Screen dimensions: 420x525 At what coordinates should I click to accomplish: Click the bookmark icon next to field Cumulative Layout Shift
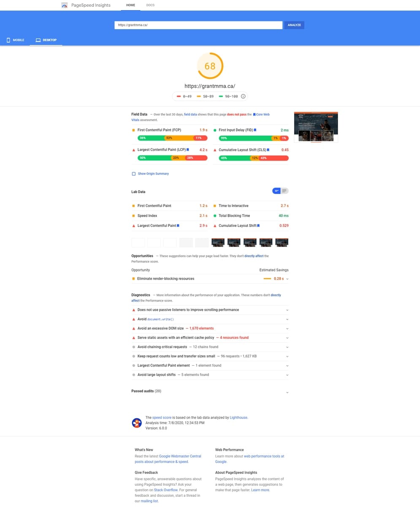tap(268, 150)
